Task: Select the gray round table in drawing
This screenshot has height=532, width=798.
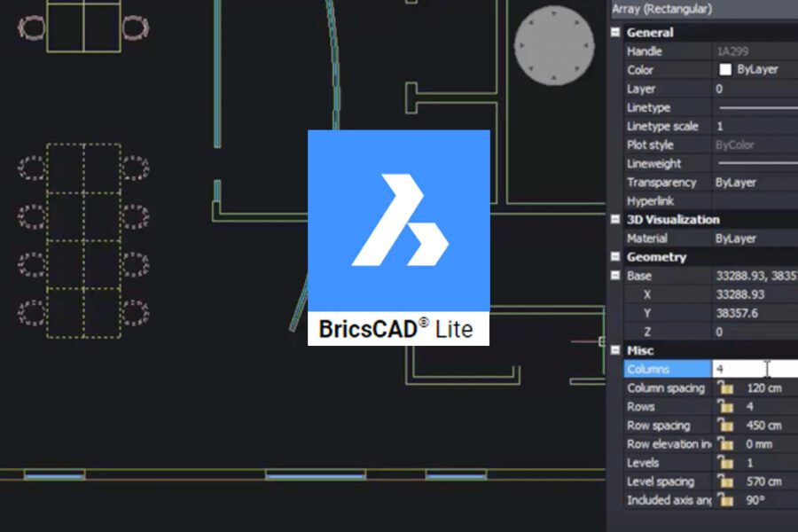Action: point(554,46)
